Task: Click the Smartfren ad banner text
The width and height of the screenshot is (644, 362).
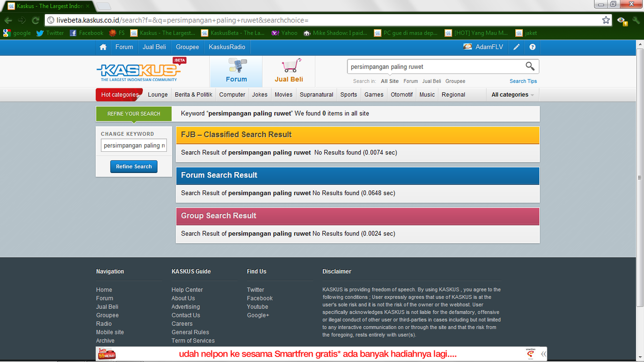Action: (318, 354)
